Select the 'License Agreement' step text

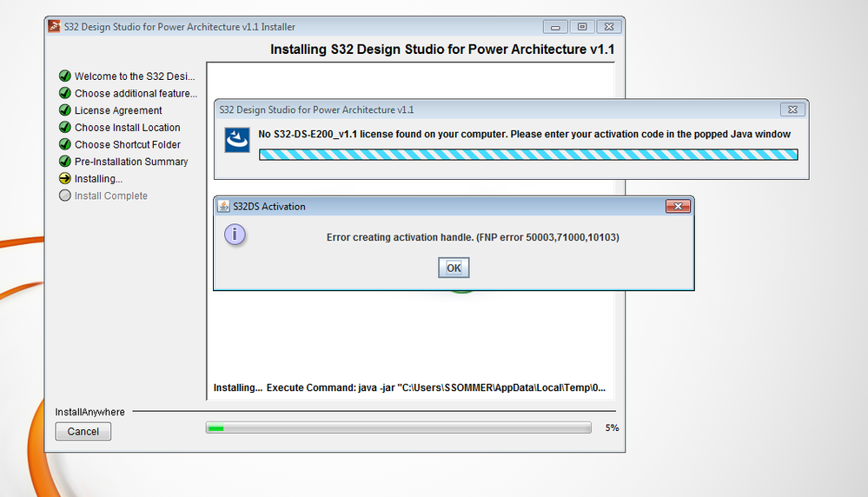click(x=118, y=110)
